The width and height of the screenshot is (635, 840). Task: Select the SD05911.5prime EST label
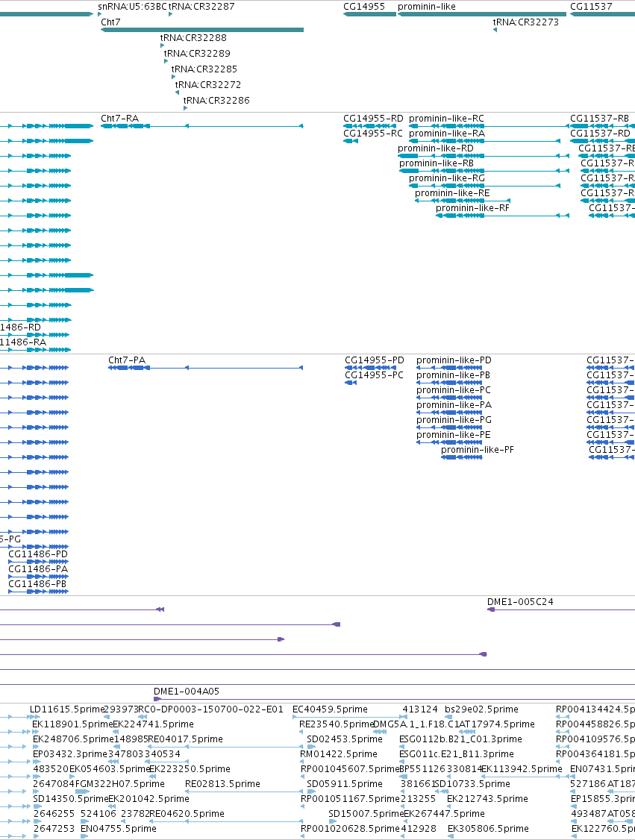(x=345, y=784)
